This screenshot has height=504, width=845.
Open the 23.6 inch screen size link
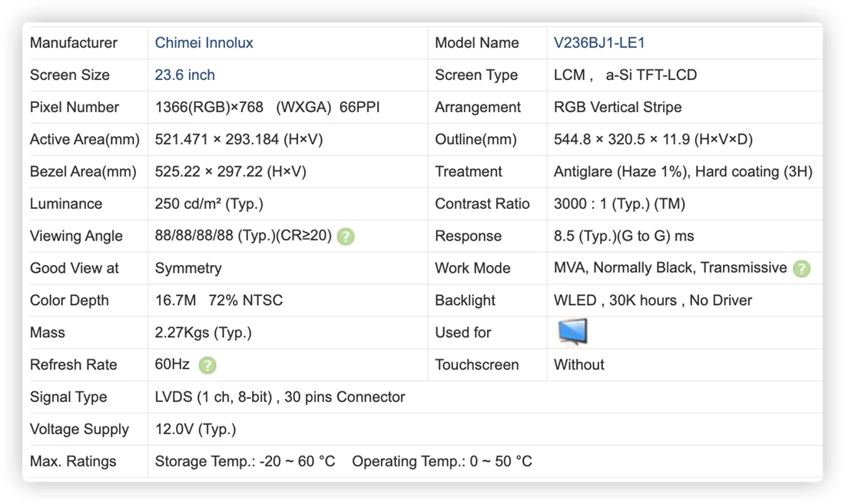185,75
